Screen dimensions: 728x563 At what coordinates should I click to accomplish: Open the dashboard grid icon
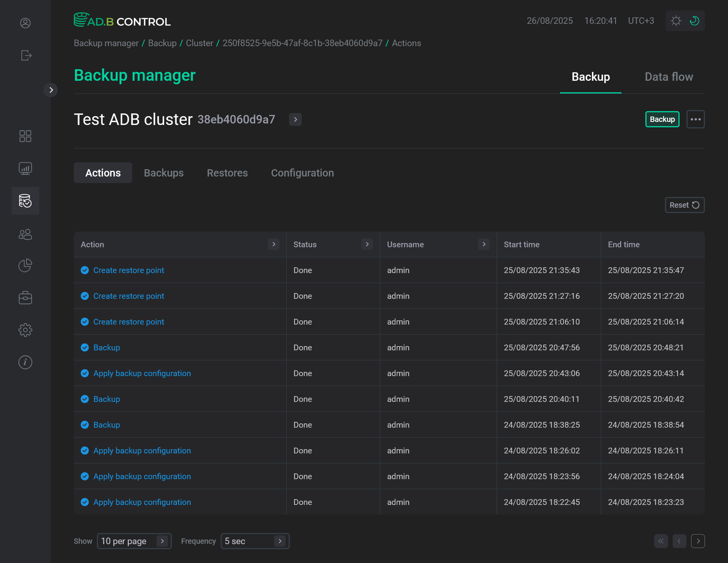tap(25, 136)
